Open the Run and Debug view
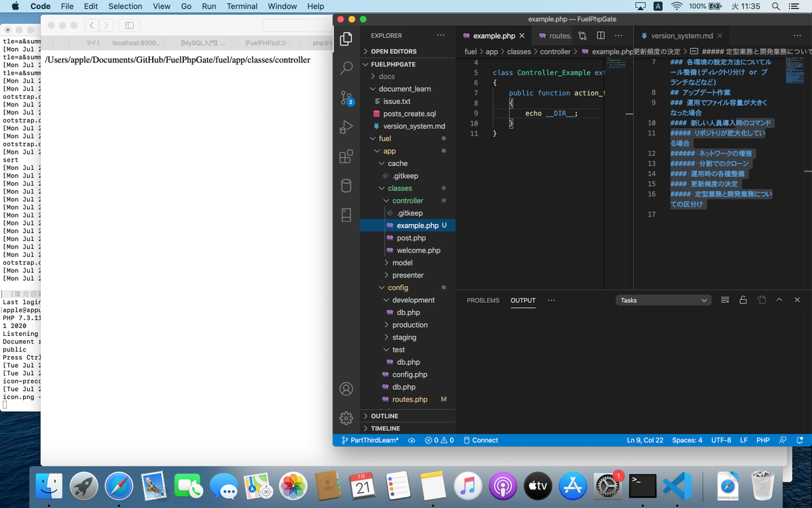This screenshot has height=508, width=812. [346, 127]
